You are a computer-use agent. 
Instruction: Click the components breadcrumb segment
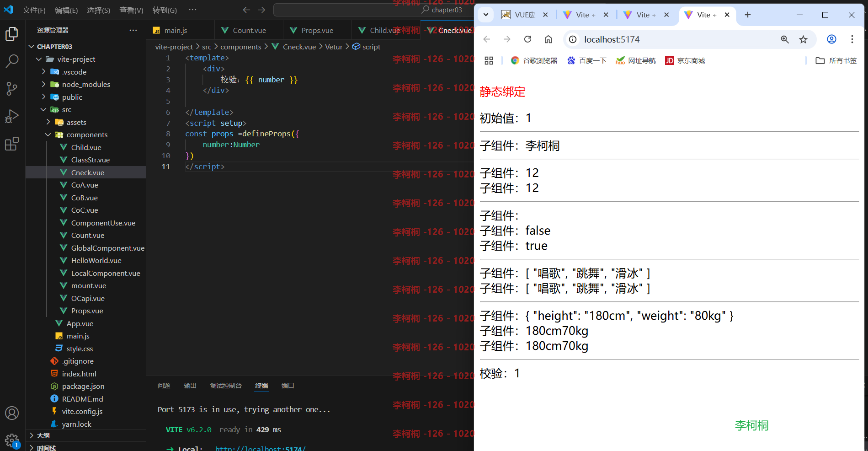[241, 47]
